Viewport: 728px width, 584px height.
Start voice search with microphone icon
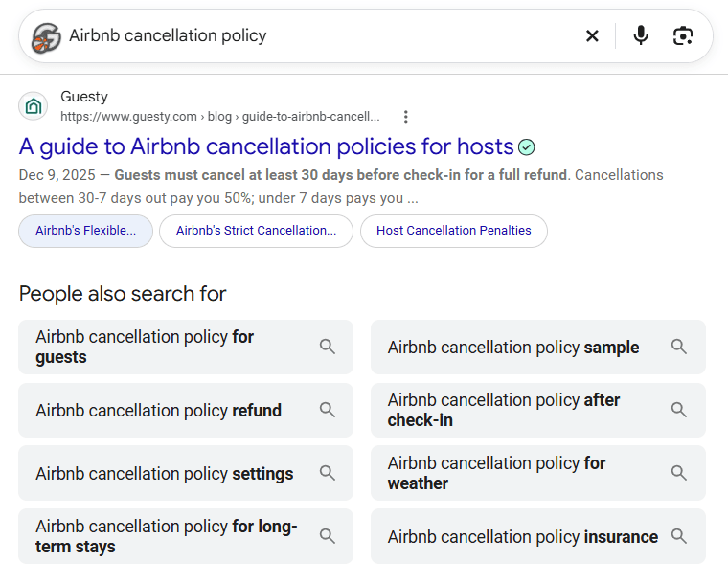tap(641, 35)
